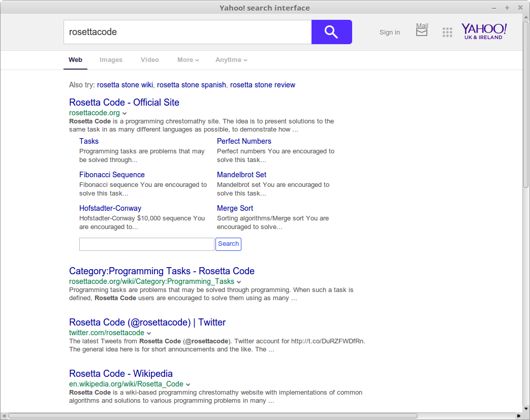Try suggestion rosetta stone wiki
Image resolution: width=530 pixels, height=420 pixels.
(125, 85)
